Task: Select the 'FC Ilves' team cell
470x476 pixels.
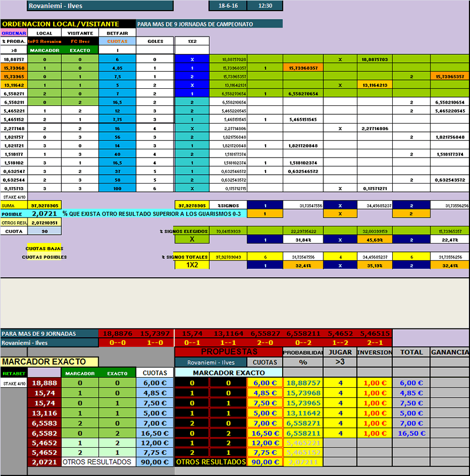Action: pyautogui.click(x=80, y=41)
